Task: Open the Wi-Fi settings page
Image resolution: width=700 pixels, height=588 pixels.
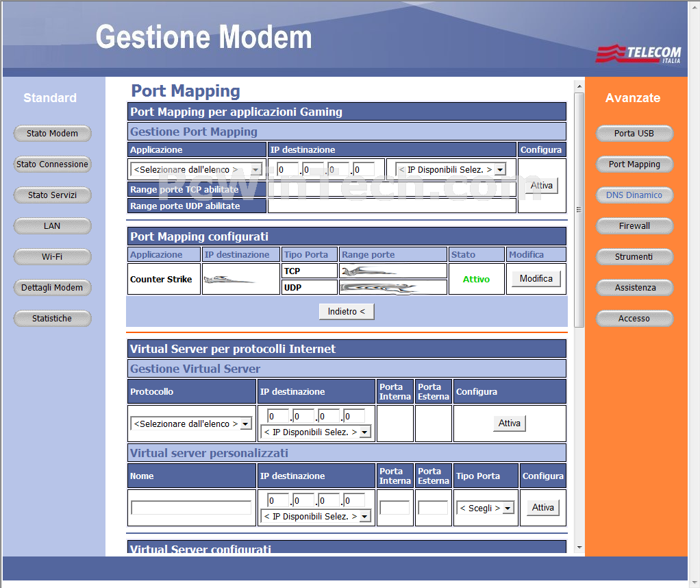Action: (52, 256)
